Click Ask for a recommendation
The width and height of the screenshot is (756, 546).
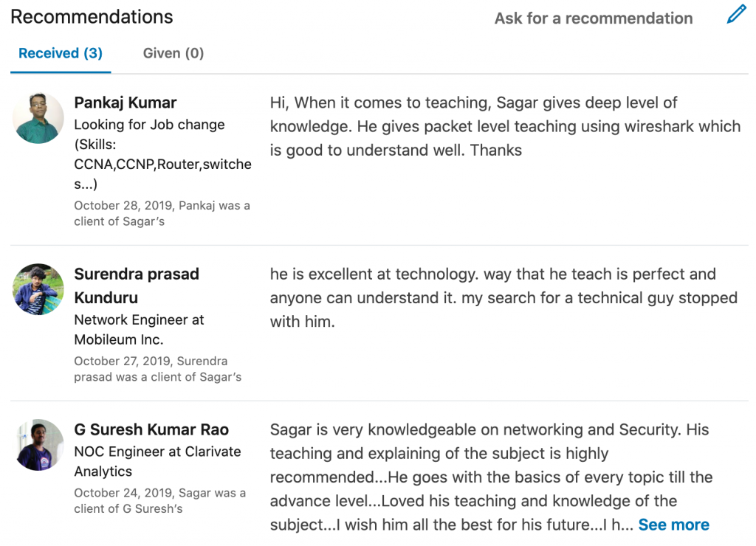coord(594,18)
